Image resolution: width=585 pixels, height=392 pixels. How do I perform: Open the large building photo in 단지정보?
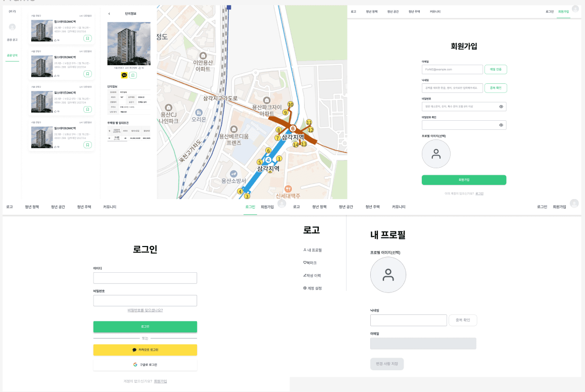pos(129,43)
